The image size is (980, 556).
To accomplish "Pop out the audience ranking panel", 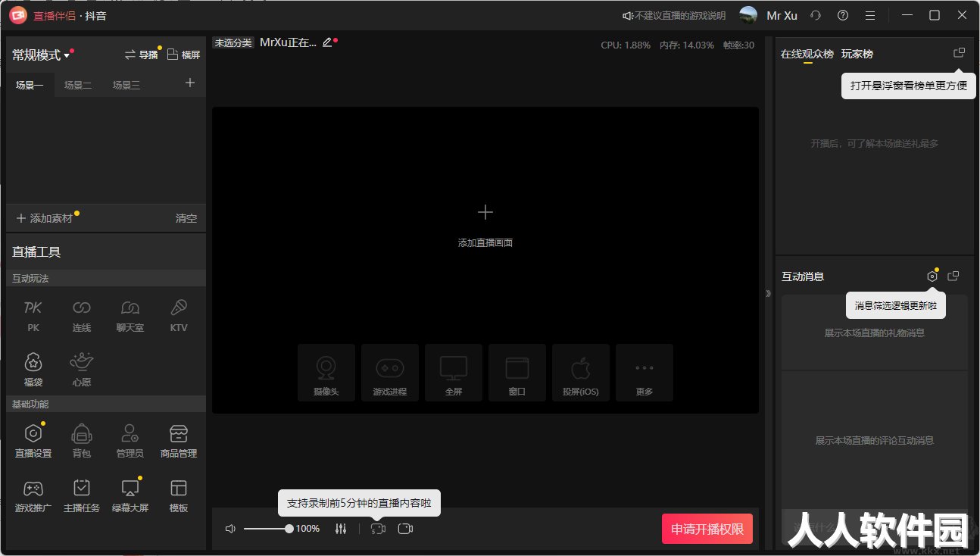I will tap(959, 53).
